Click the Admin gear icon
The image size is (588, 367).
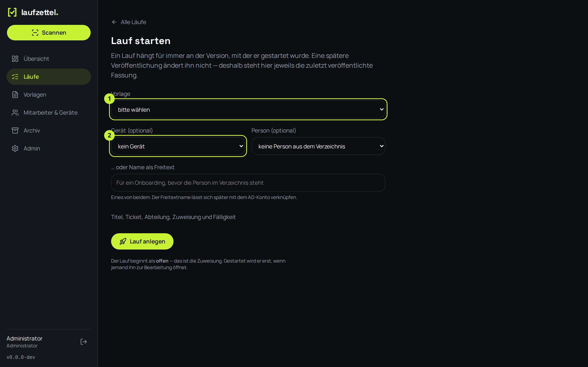(x=15, y=149)
